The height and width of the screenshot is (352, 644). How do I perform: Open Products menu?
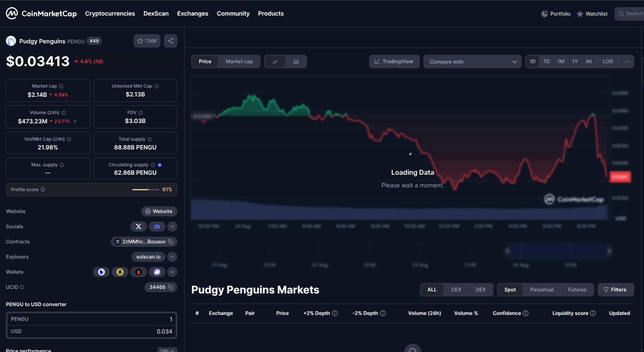click(x=271, y=13)
